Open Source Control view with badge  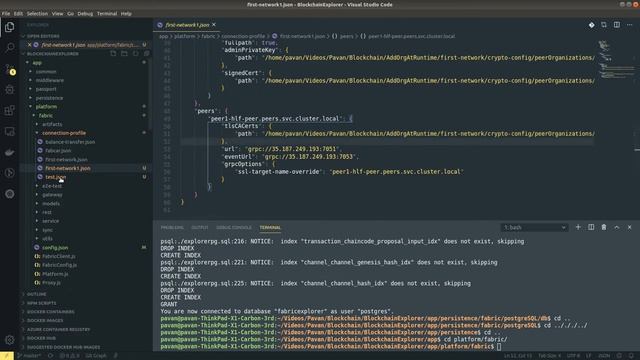tap(9, 69)
